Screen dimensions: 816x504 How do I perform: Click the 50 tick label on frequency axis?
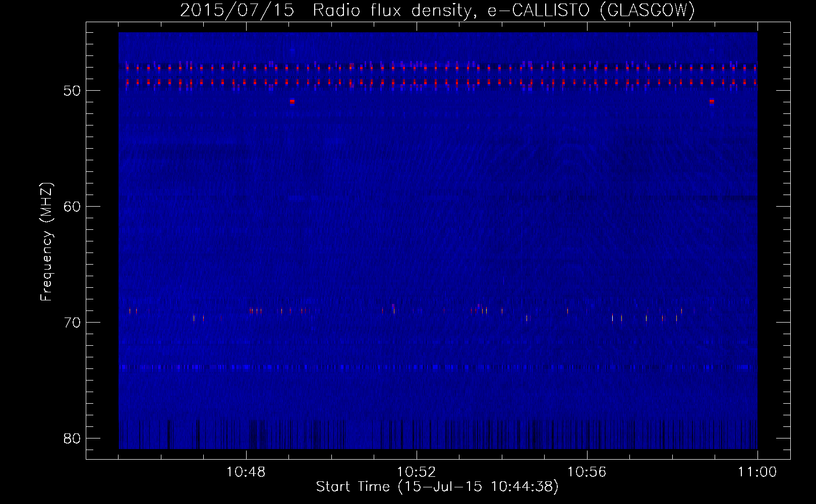click(72, 91)
